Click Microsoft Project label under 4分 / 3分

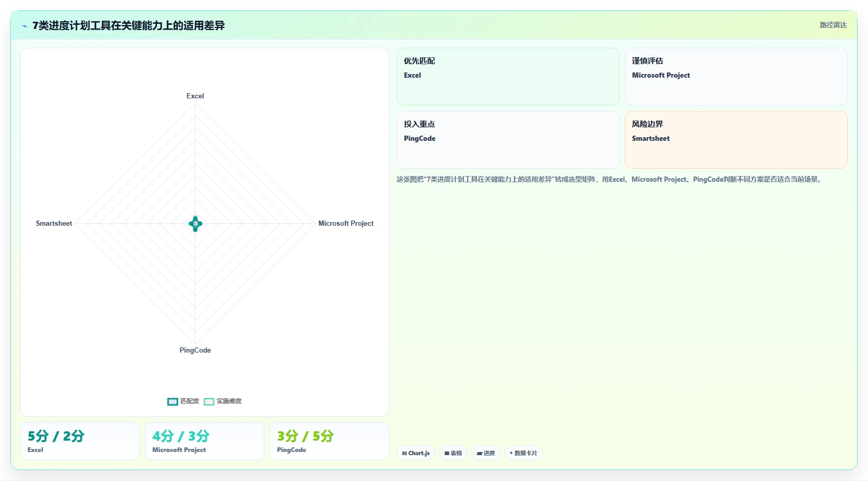pos(179,450)
